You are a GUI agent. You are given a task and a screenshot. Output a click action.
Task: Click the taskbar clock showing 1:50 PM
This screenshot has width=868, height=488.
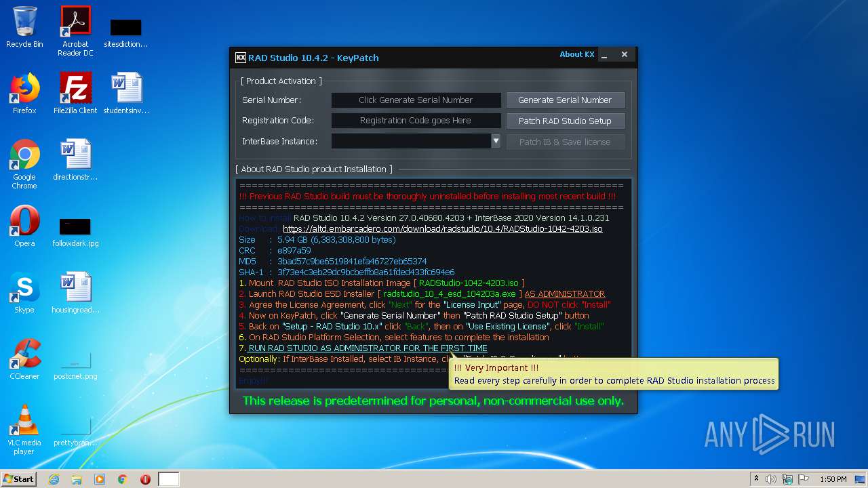coord(833,479)
